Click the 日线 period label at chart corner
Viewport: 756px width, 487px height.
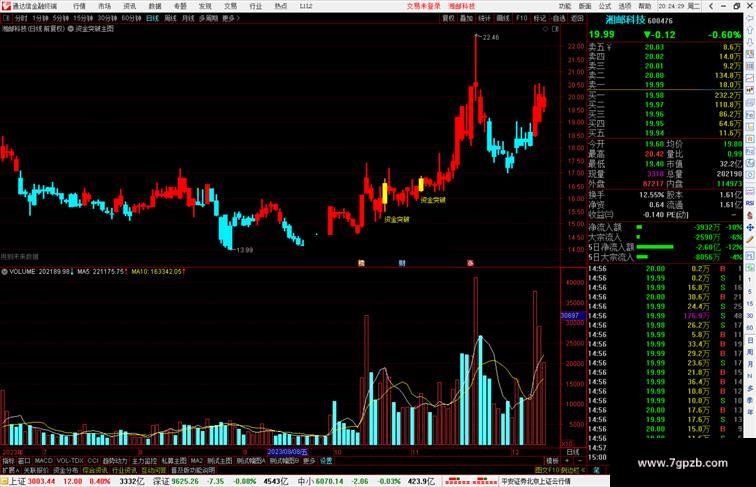coord(573,452)
